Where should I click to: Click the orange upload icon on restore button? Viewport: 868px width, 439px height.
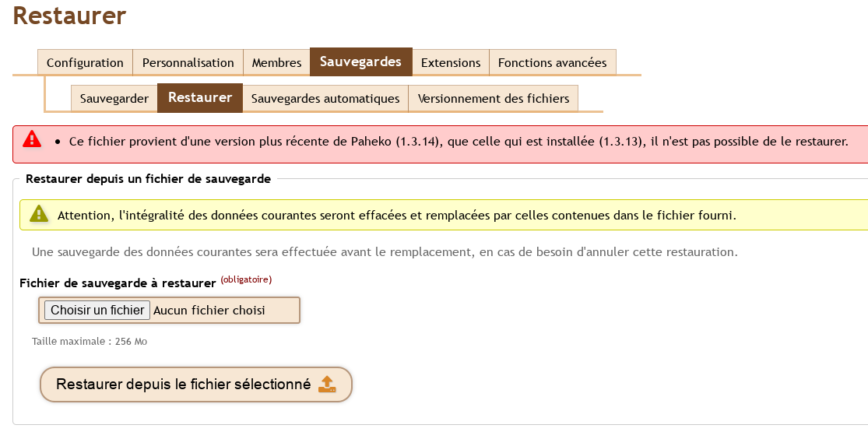tap(327, 385)
